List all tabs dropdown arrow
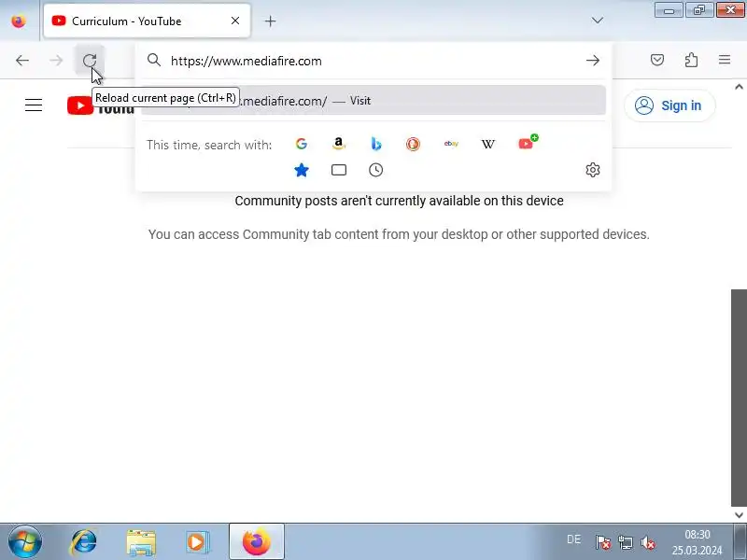 tap(597, 21)
